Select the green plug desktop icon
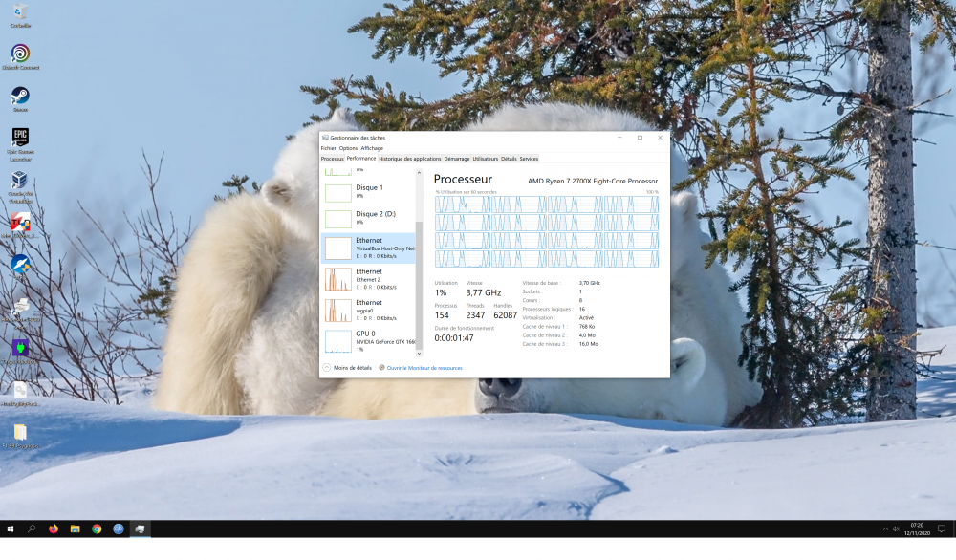The height and width of the screenshot is (560, 956). [20, 348]
